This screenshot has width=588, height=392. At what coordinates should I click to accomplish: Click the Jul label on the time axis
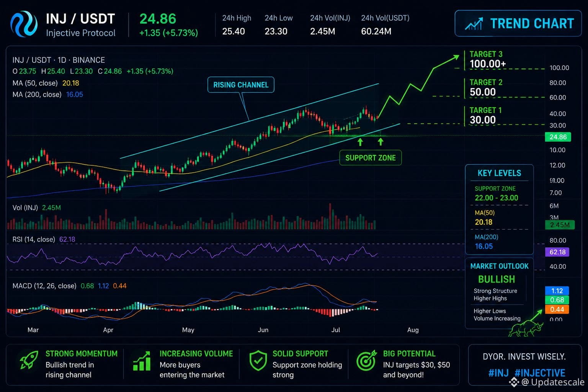(335, 330)
